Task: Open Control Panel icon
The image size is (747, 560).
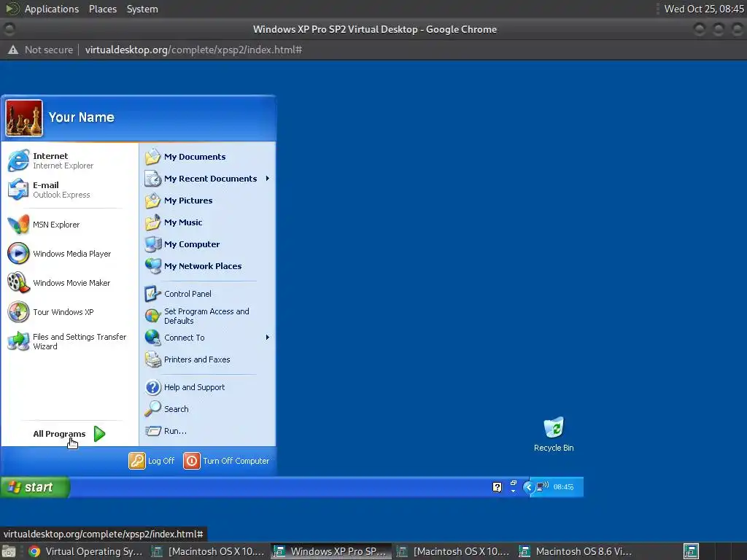Action: [x=153, y=294]
